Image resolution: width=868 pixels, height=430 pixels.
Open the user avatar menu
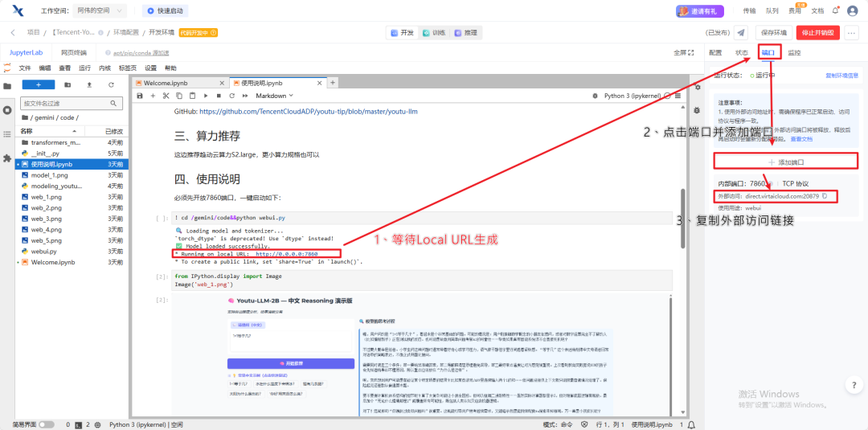(x=853, y=10)
